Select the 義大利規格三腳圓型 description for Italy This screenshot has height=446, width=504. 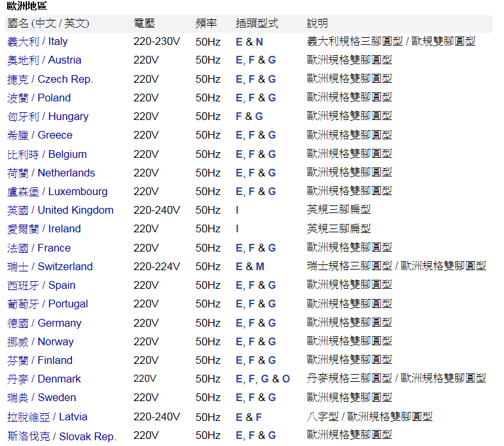coord(355,41)
